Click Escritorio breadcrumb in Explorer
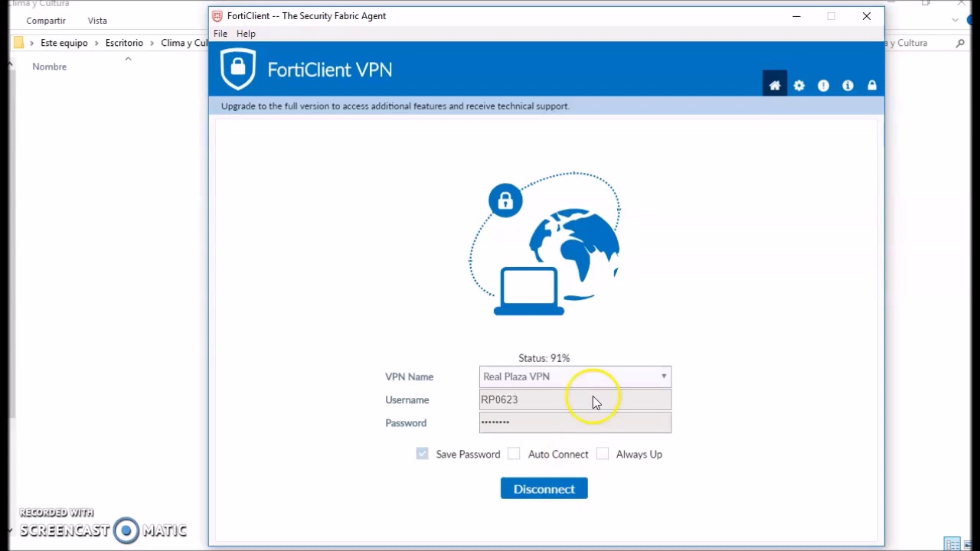This screenshot has width=980, height=551. (x=124, y=43)
